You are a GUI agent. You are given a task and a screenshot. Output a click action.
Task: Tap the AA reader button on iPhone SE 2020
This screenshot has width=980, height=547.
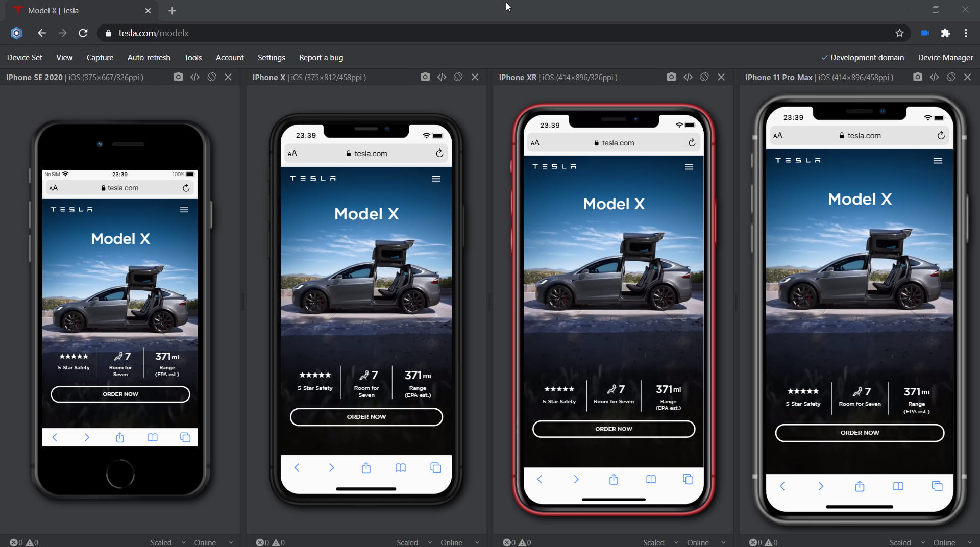54,188
